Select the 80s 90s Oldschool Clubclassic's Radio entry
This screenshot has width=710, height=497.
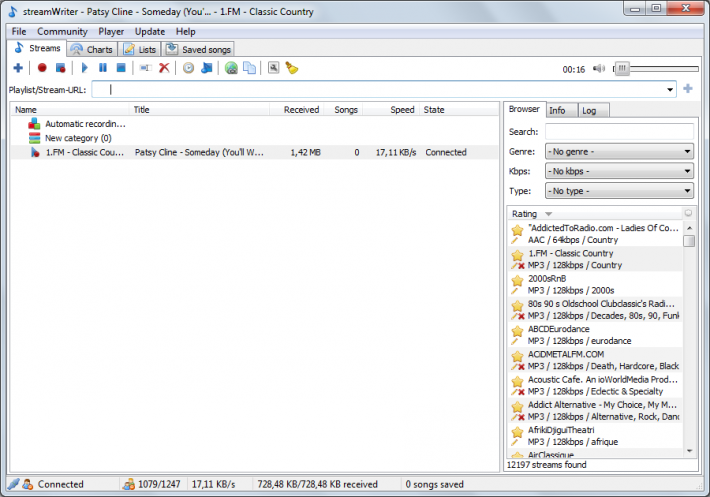tap(595, 310)
